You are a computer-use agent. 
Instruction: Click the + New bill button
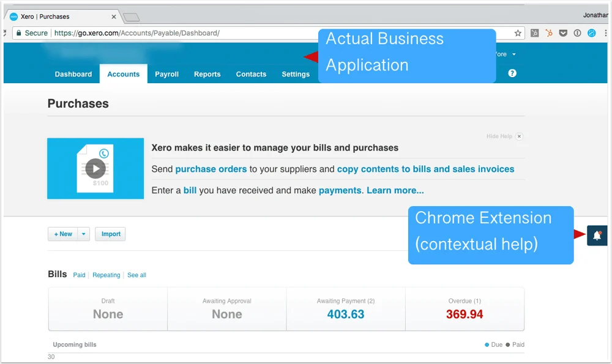tap(63, 234)
